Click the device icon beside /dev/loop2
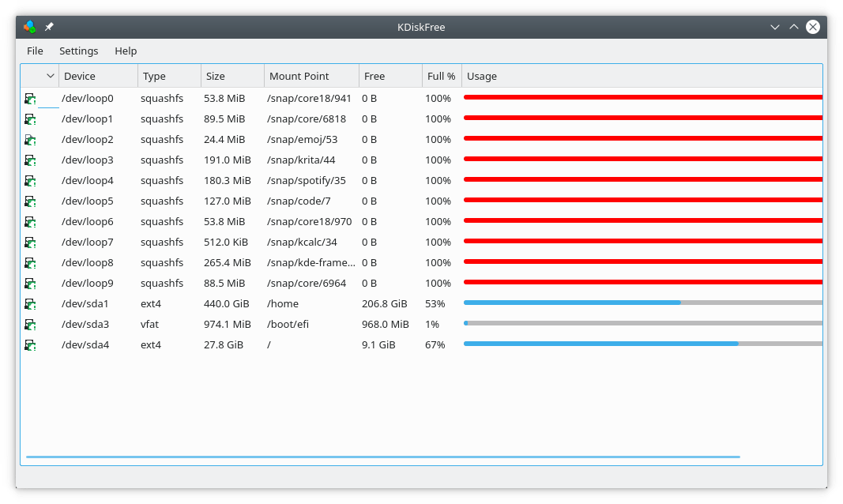 (x=30, y=139)
